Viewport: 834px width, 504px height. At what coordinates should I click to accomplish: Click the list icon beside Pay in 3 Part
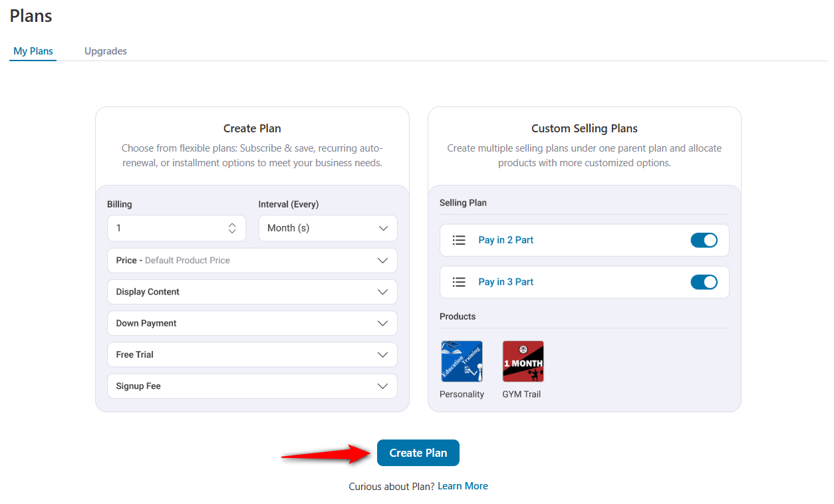pos(459,282)
